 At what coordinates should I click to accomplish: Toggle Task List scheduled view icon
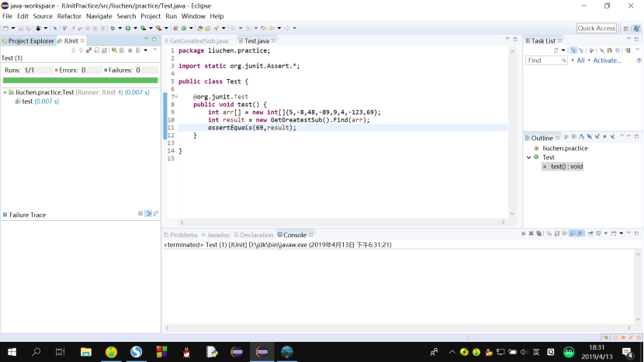pyautogui.click(x=581, y=50)
